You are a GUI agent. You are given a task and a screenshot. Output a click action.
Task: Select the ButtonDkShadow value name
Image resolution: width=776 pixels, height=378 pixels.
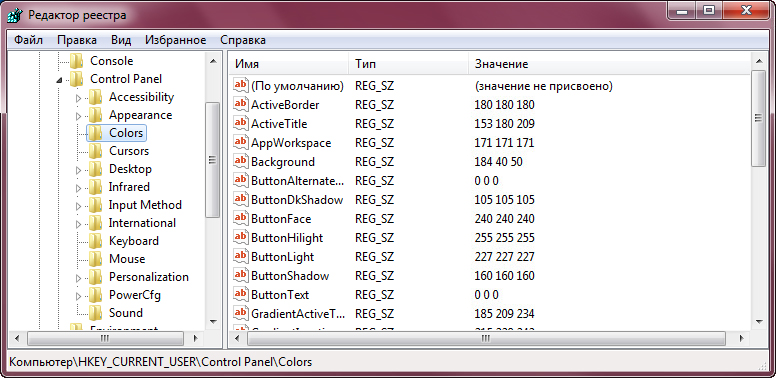click(x=297, y=200)
